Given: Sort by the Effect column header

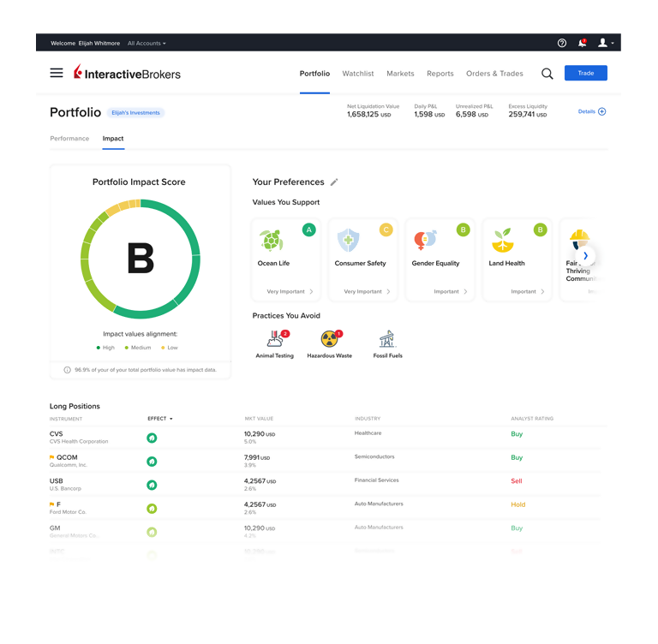Looking at the screenshot, I should [x=159, y=419].
